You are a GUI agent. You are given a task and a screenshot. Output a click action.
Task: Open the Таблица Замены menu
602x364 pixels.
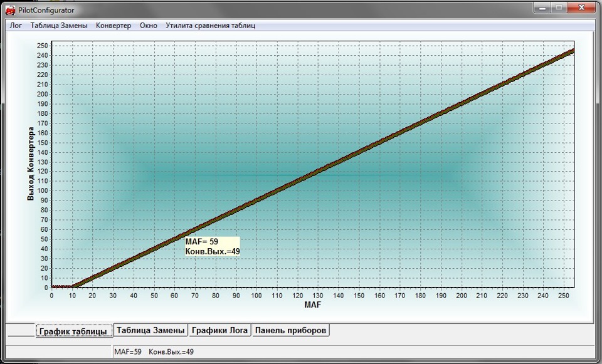[x=59, y=26]
